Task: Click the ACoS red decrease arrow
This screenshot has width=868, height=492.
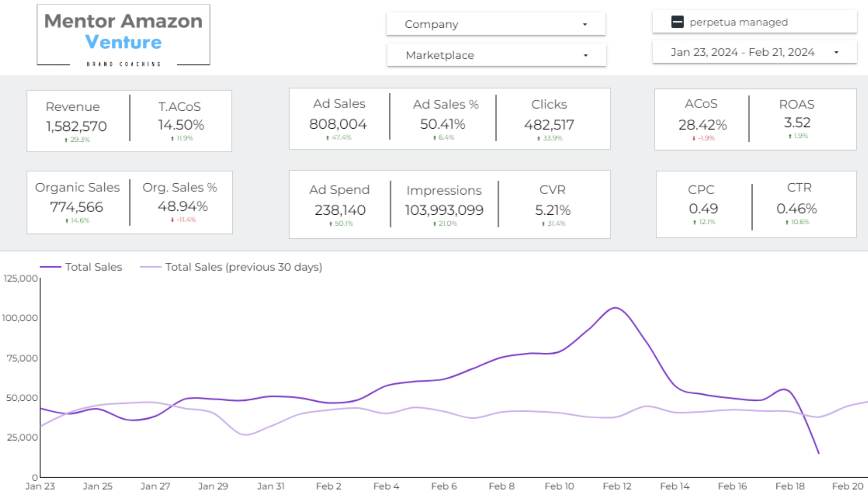Action: tap(694, 138)
